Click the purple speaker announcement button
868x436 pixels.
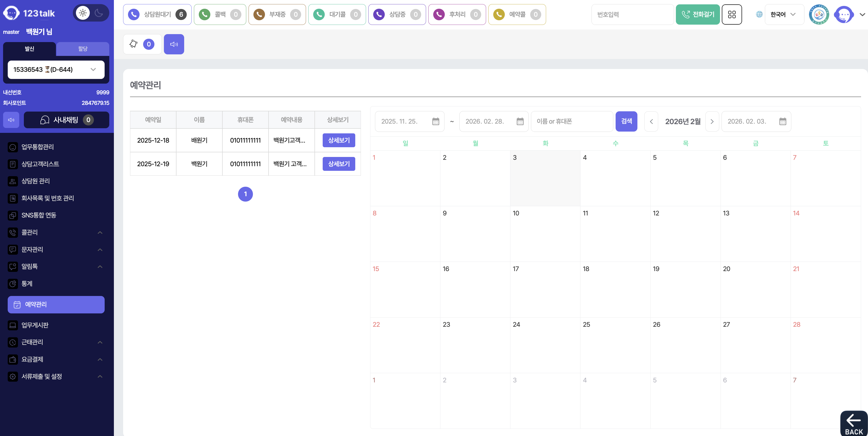174,44
